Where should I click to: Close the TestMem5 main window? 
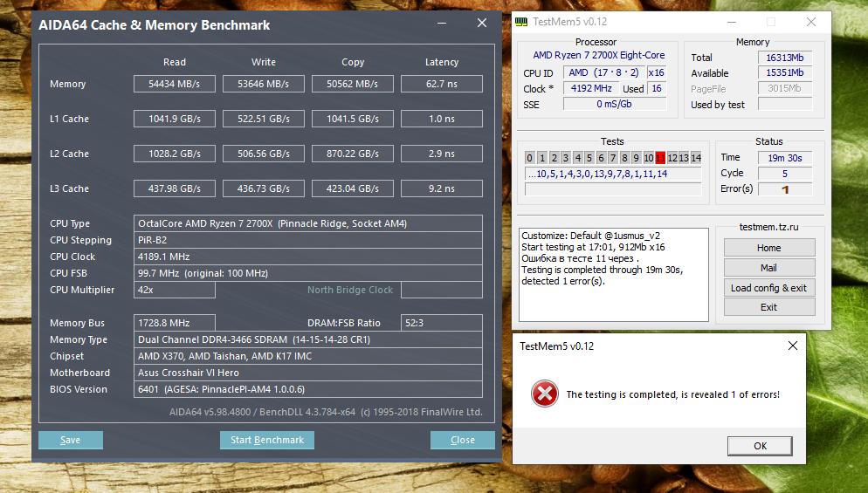click(x=811, y=22)
